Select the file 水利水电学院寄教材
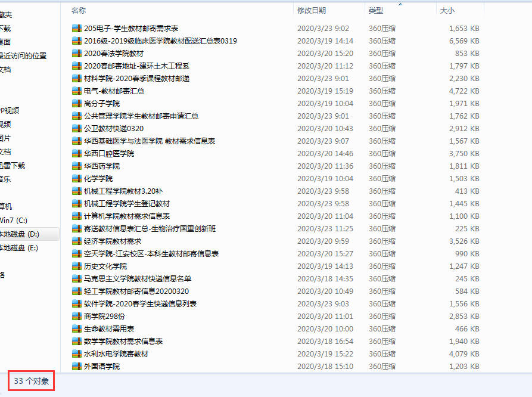 [x=116, y=354]
